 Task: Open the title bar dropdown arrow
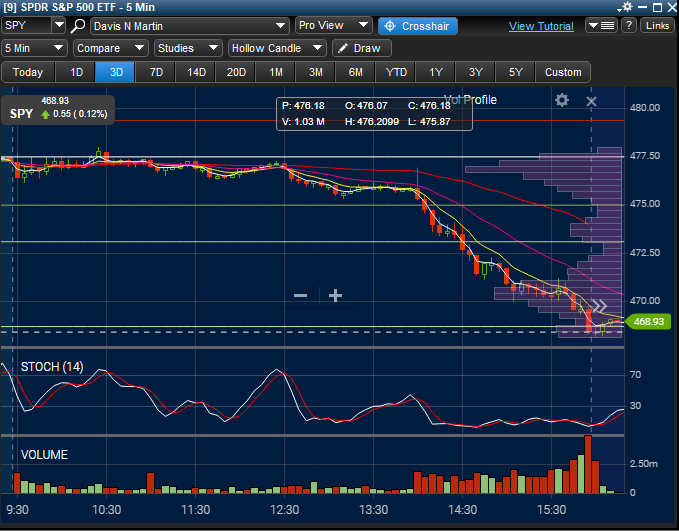point(619,8)
